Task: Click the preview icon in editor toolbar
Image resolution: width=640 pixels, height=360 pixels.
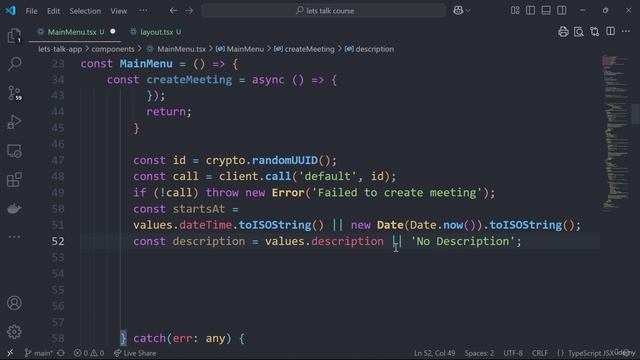Action: 579,31
